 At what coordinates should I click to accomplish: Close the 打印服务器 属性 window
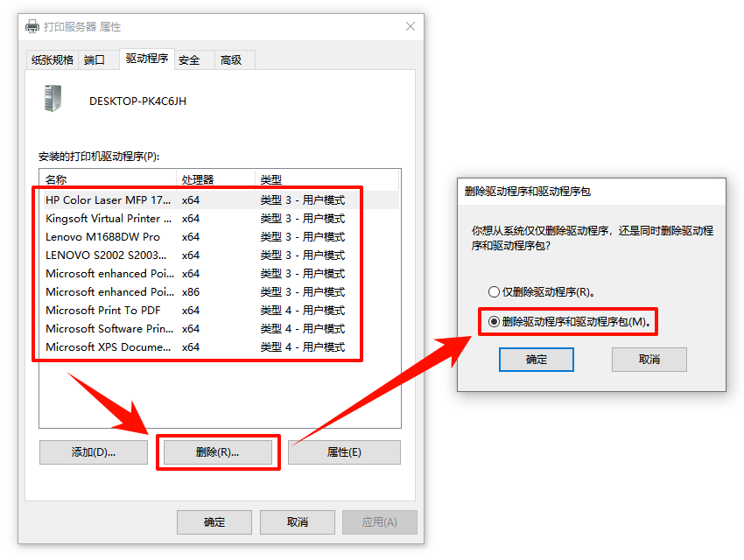coord(411,26)
